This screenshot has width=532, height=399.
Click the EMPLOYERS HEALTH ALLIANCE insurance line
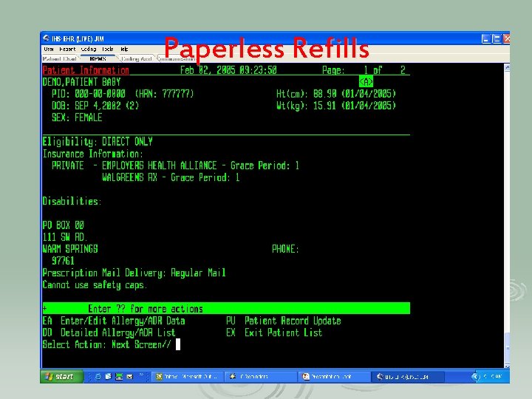[x=175, y=166]
